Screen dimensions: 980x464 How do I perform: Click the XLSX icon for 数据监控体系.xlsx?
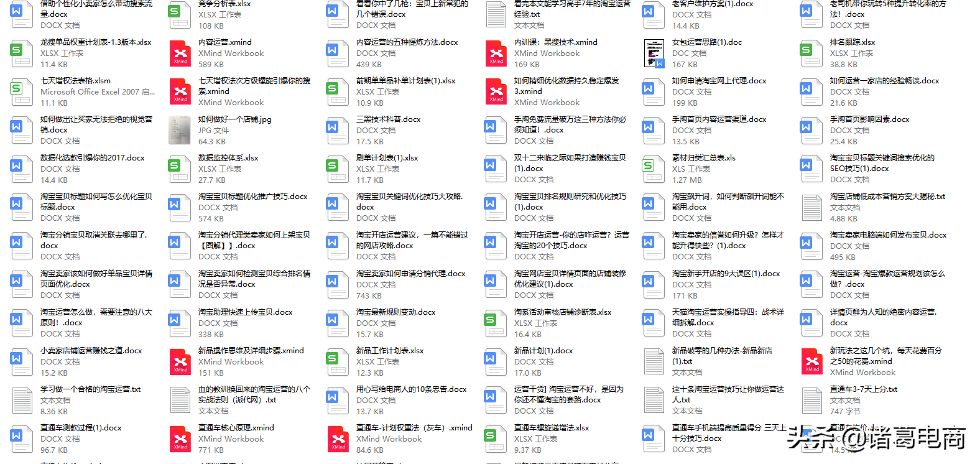click(180, 169)
